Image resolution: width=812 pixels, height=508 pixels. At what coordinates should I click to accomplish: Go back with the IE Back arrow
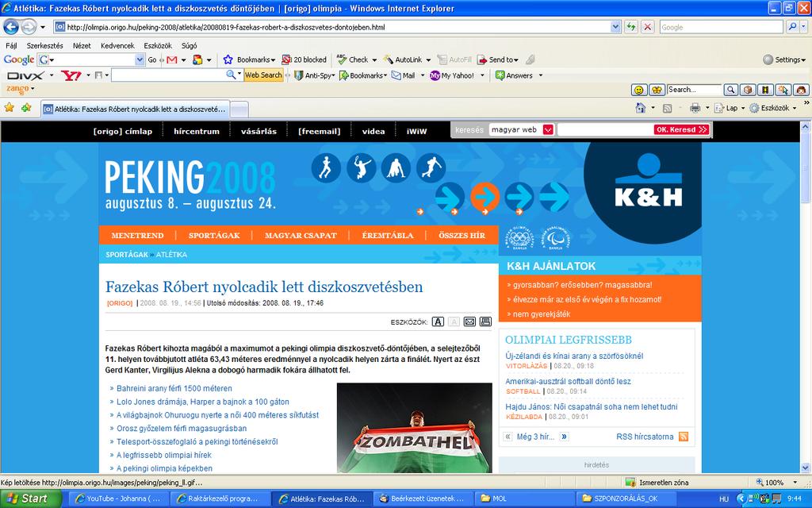pos(11,26)
